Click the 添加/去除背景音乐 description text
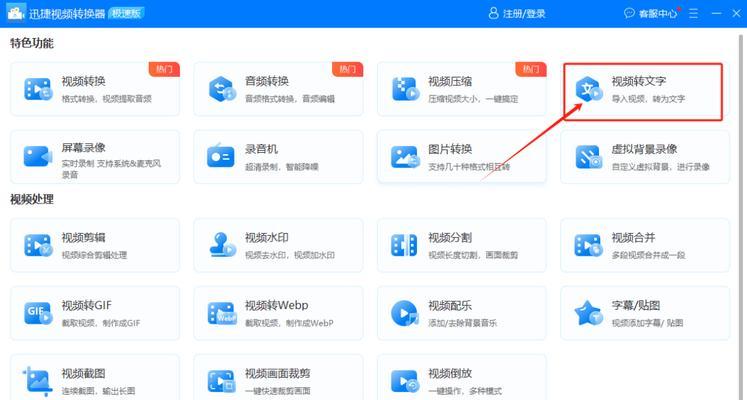The image size is (747, 400). 462,323
